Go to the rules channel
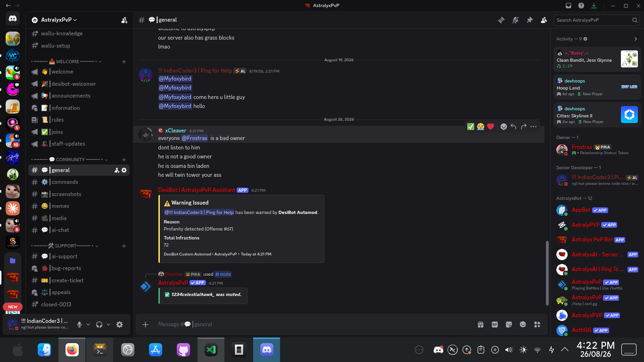 (x=78, y=120)
